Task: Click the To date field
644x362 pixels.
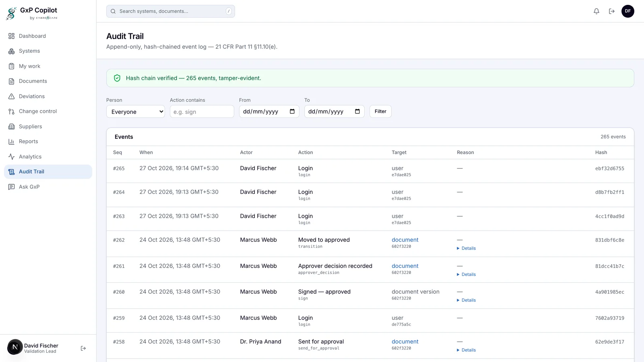Action: coord(334,111)
